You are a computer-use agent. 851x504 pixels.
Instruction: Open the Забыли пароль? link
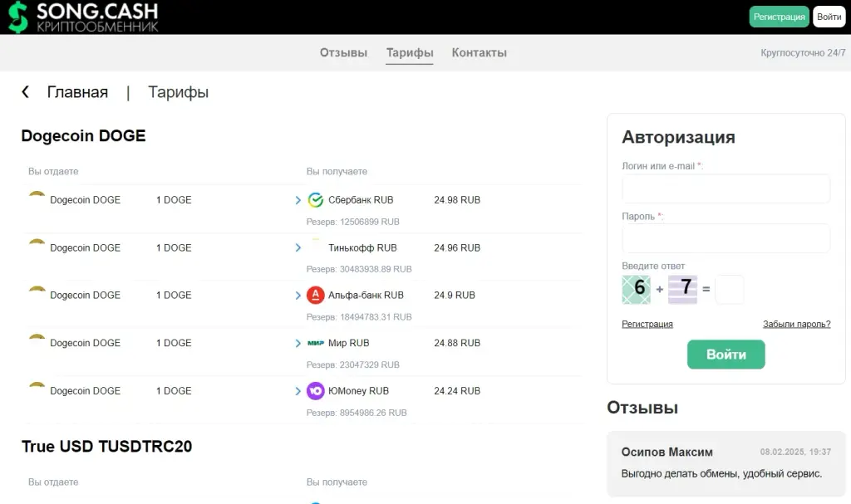[797, 324]
